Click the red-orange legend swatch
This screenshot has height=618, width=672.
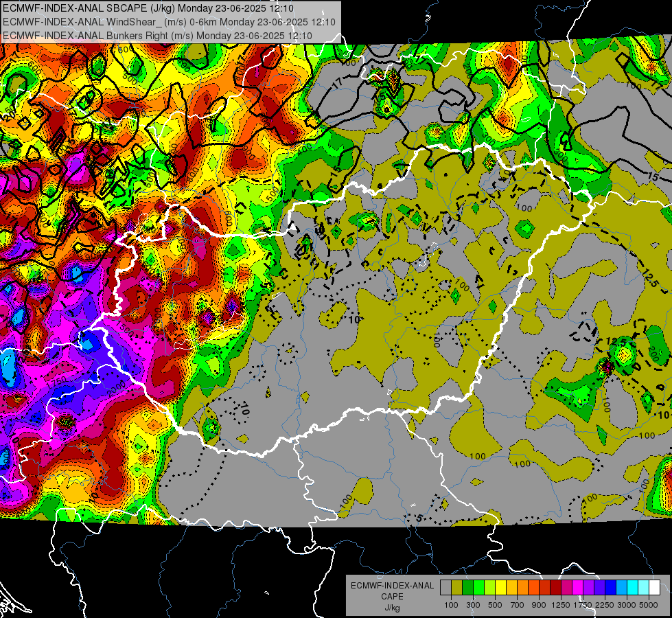pyautogui.click(x=533, y=588)
